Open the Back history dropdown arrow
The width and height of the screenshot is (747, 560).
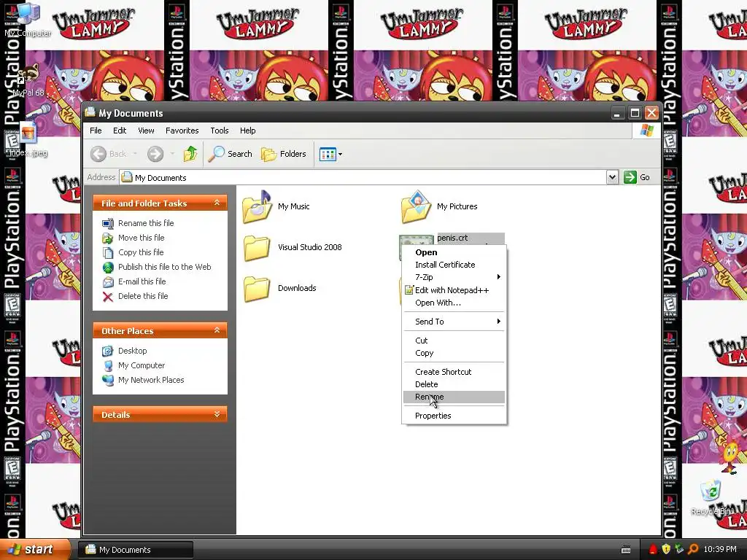click(x=135, y=154)
